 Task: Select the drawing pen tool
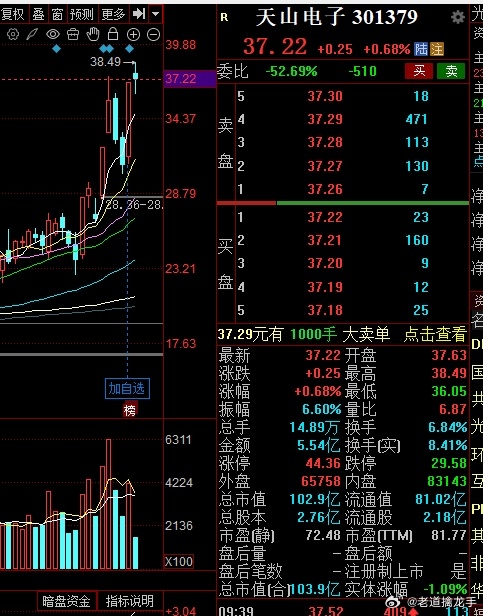(x=32, y=35)
